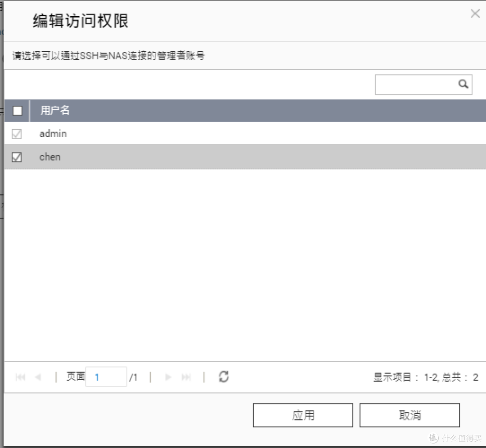Image resolution: width=486 pixels, height=448 pixels.
Task: Click the page number input box
Action: tap(106, 377)
